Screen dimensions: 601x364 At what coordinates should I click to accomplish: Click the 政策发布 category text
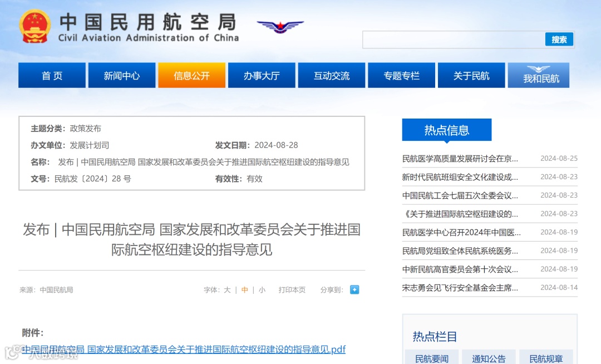[x=85, y=129]
